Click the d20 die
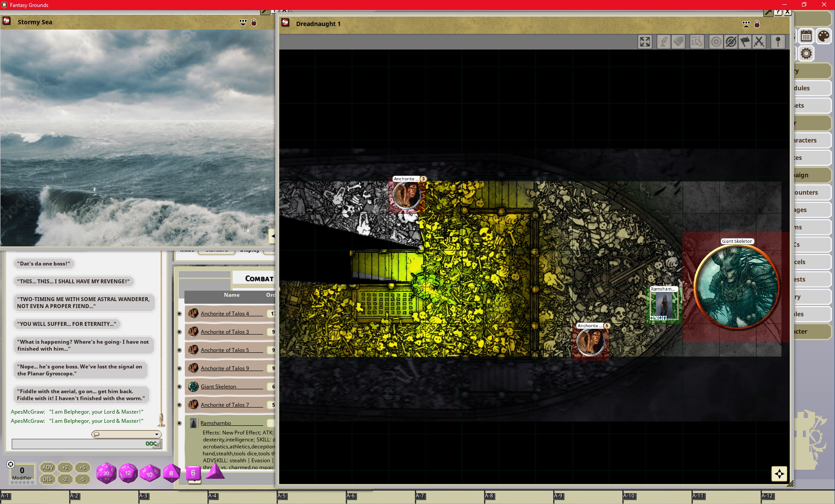Screen dimensions: 835x504 tap(106, 473)
